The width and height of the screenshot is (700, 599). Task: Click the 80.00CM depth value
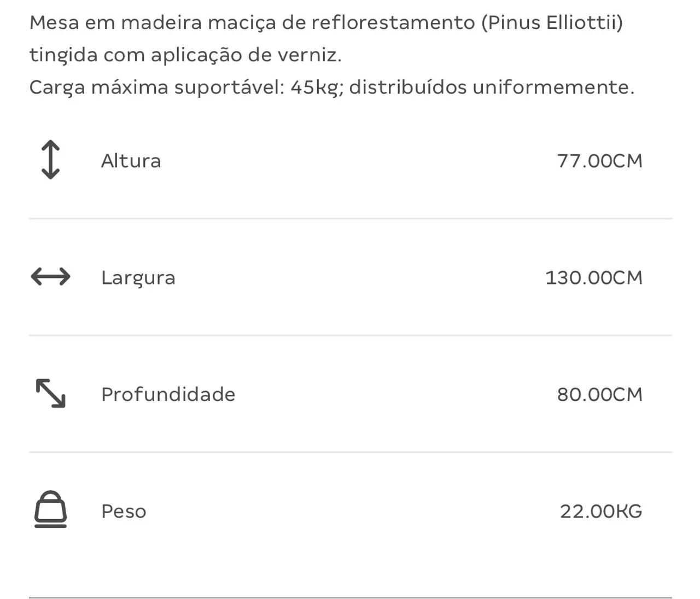click(x=600, y=394)
